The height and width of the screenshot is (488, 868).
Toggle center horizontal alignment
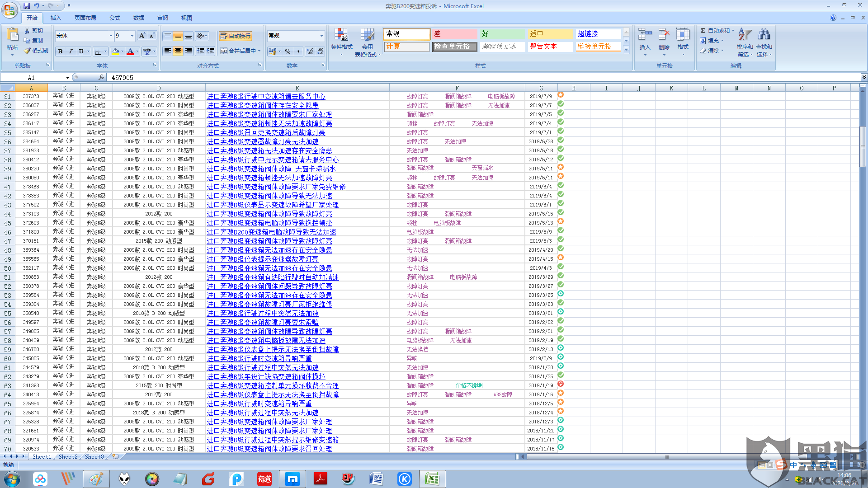point(178,51)
